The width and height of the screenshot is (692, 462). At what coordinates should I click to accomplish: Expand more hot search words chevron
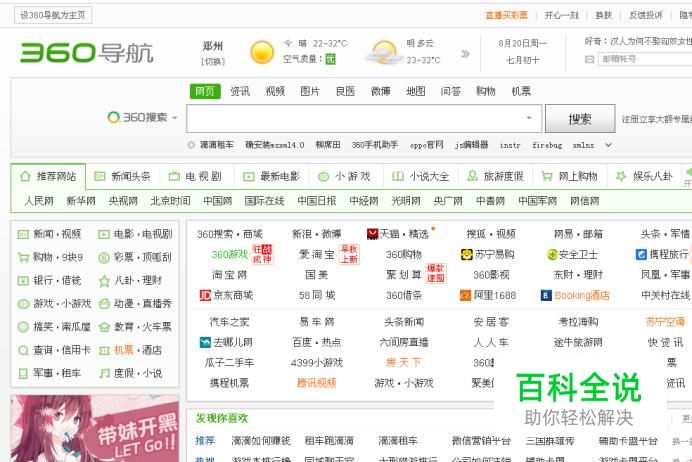pos(608,145)
